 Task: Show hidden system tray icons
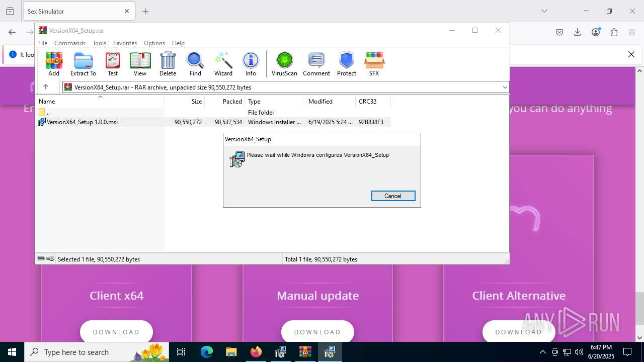(542, 352)
